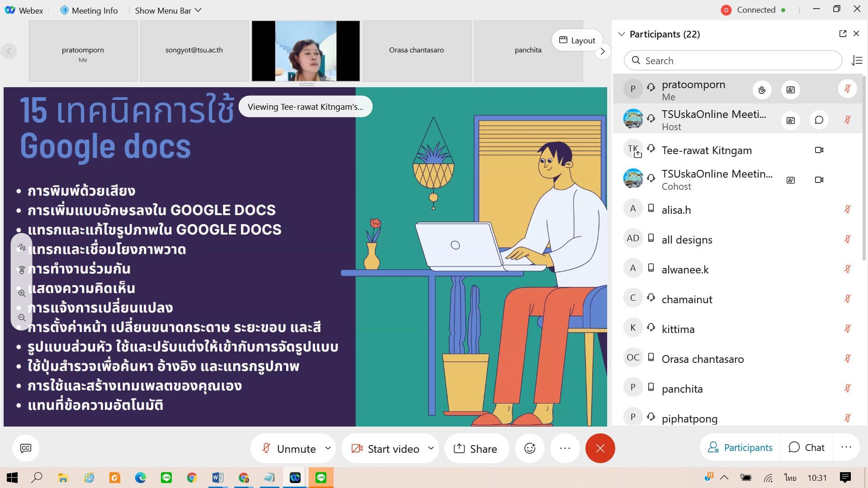Expand Show Menu Bar dropdown
The width and height of the screenshot is (868, 488).
click(168, 10)
